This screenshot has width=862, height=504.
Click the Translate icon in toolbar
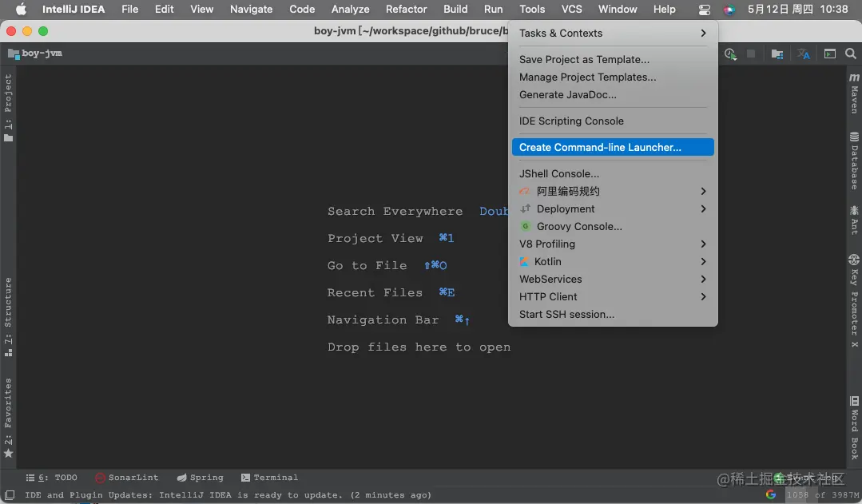(x=803, y=54)
